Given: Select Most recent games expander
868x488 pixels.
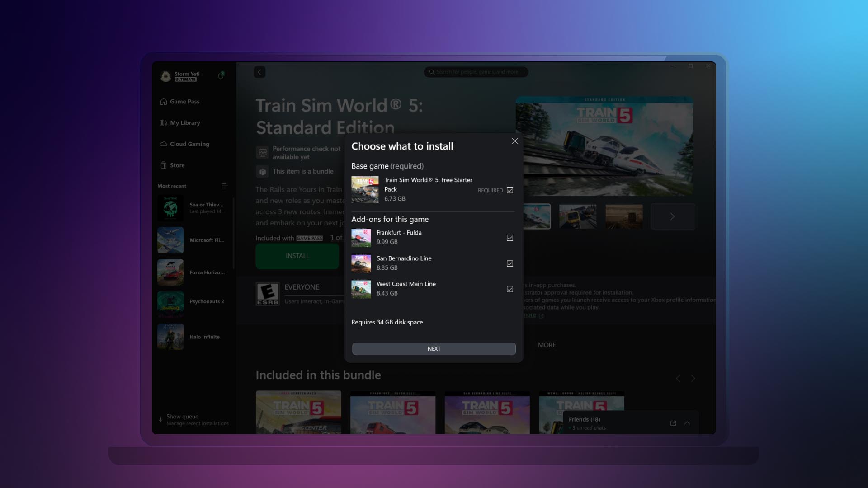Looking at the screenshot, I should coord(224,186).
